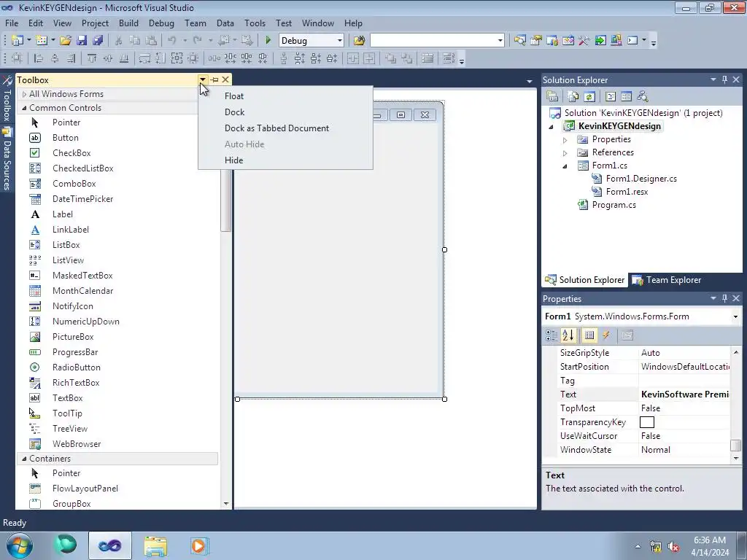Open Windows Explorer from the taskbar
The width and height of the screenshot is (747, 560).
tap(155, 545)
